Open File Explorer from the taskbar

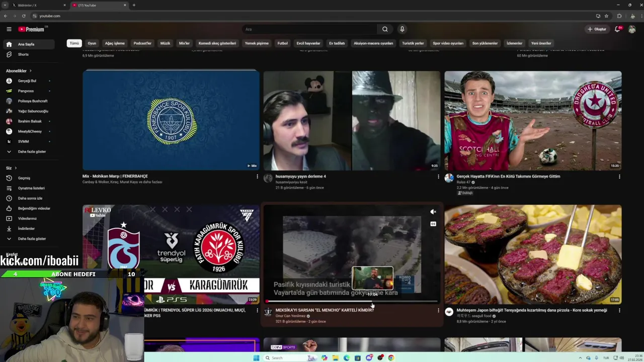click(335, 358)
